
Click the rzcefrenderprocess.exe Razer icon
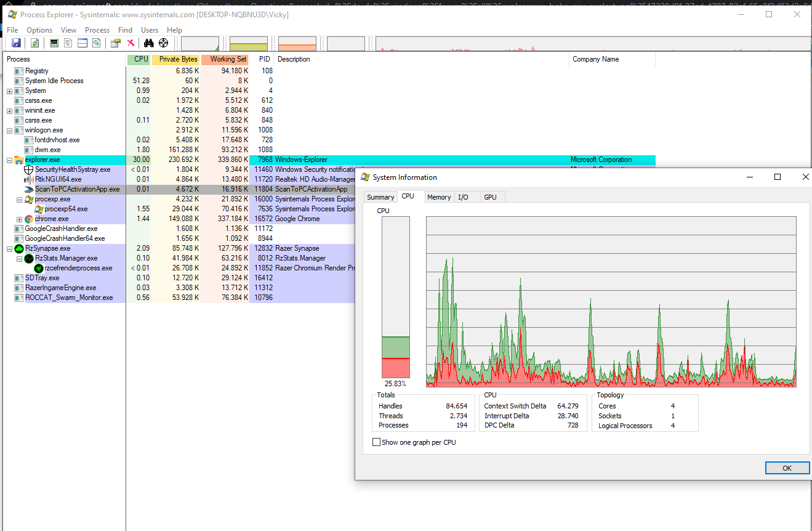38,268
